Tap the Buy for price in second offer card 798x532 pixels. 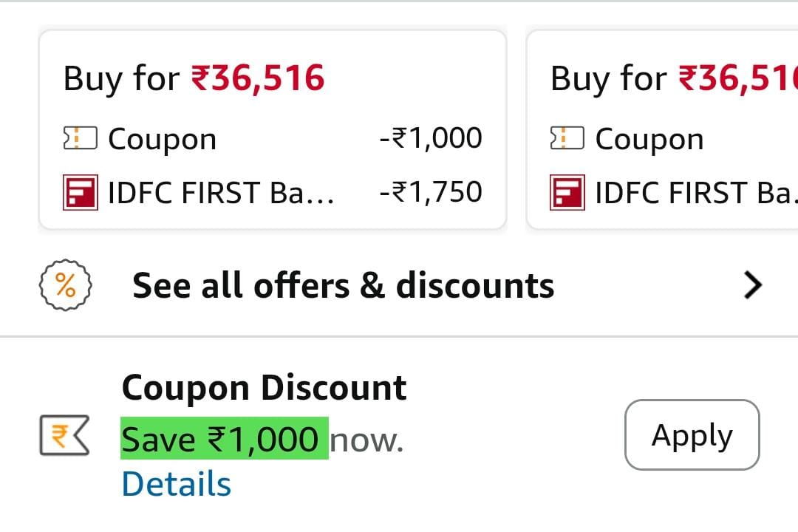point(672,78)
